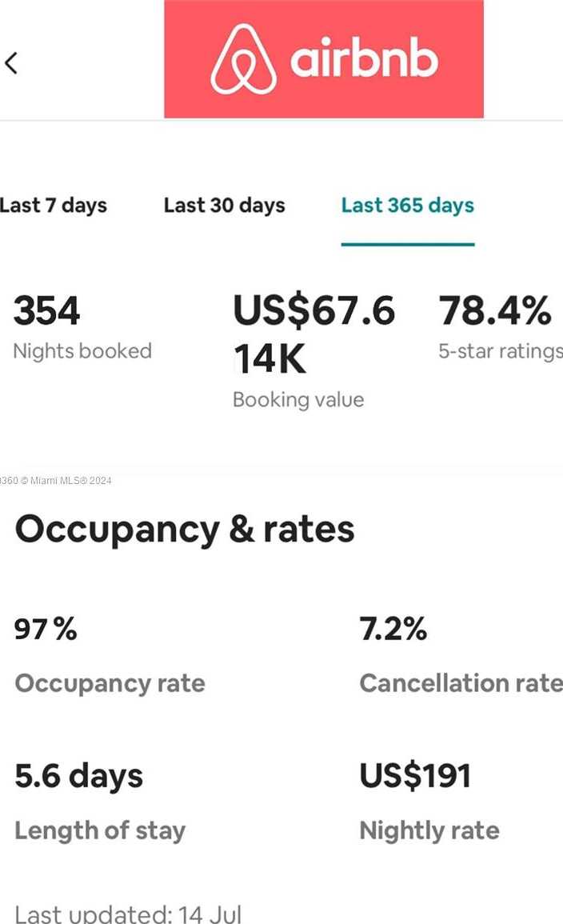The image size is (563, 924).
Task: Click the 7.2% cancellation value
Action: pyautogui.click(x=393, y=630)
